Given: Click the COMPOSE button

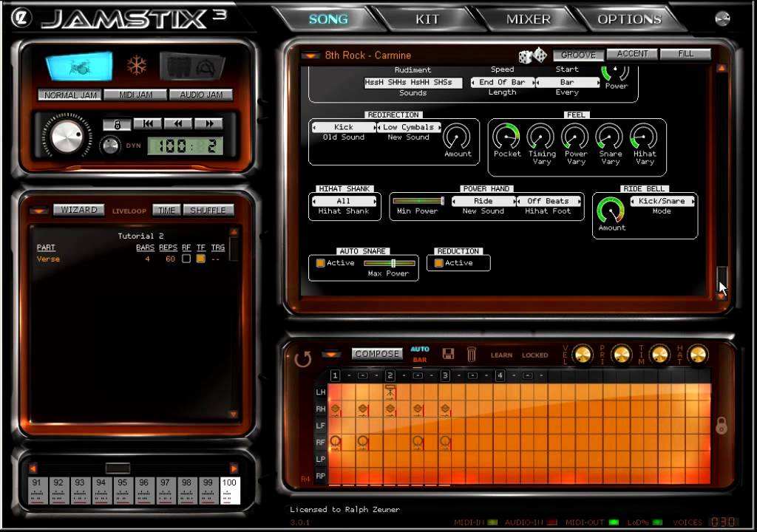Looking at the screenshot, I should click(377, 354).
